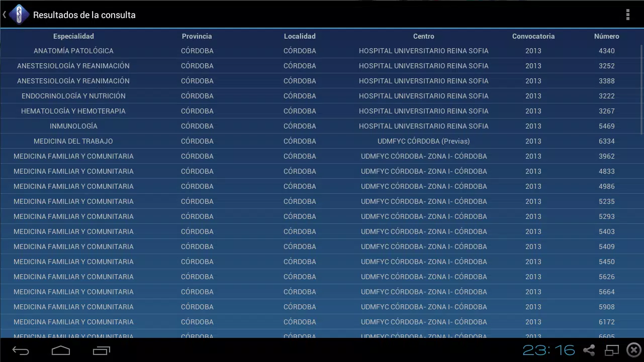644x362 pixels.
Task: Click the number 4833 cell
Action: tap(607, 171)
